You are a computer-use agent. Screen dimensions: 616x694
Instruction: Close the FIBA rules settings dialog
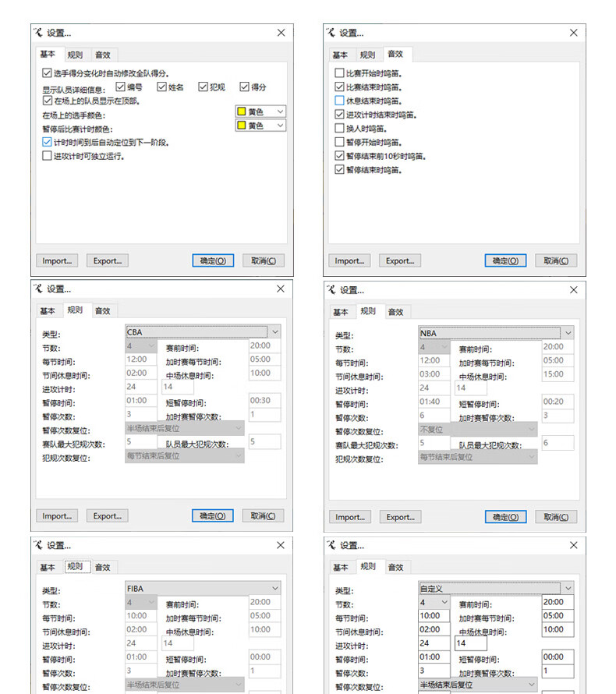tap(281, 545)
